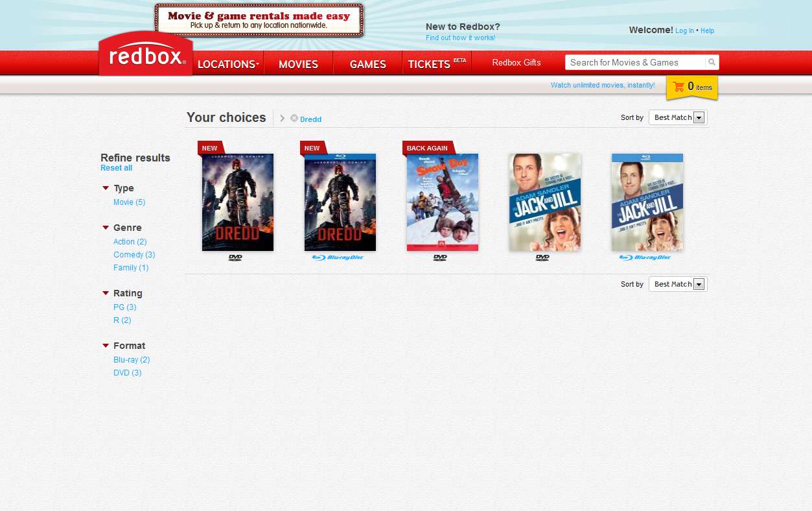Click DVD icon under first Jack and Jill
The width and height of the screenshot is (812, 511).
542,257
